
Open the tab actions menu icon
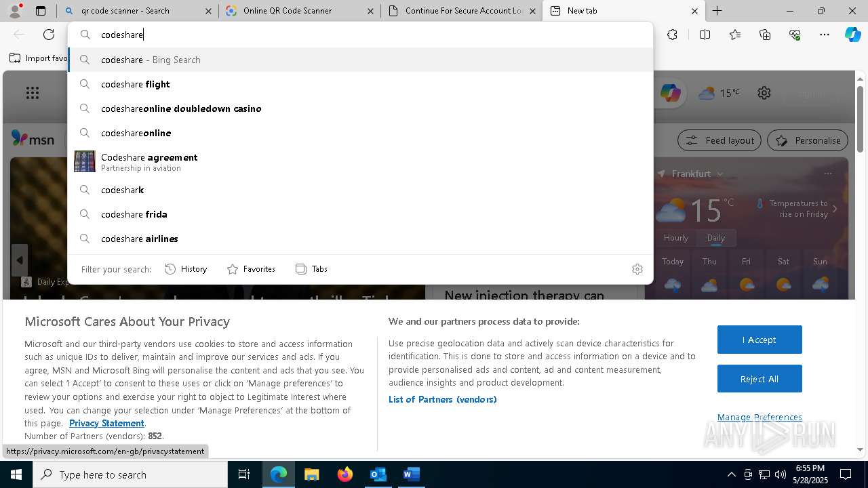(41, 11)
